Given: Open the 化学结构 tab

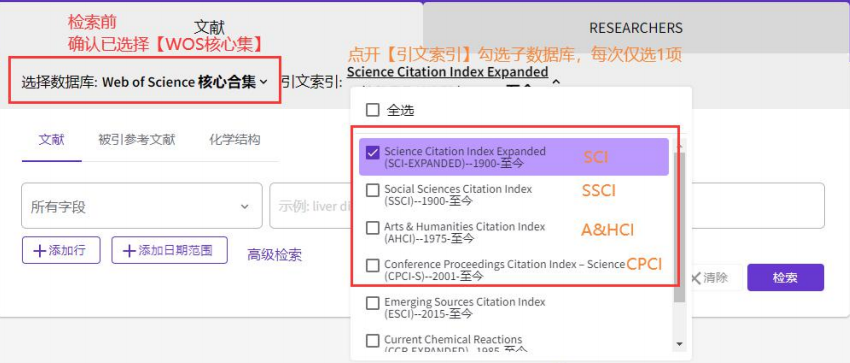Looking at the screenshot, I should tap(235, 140).
